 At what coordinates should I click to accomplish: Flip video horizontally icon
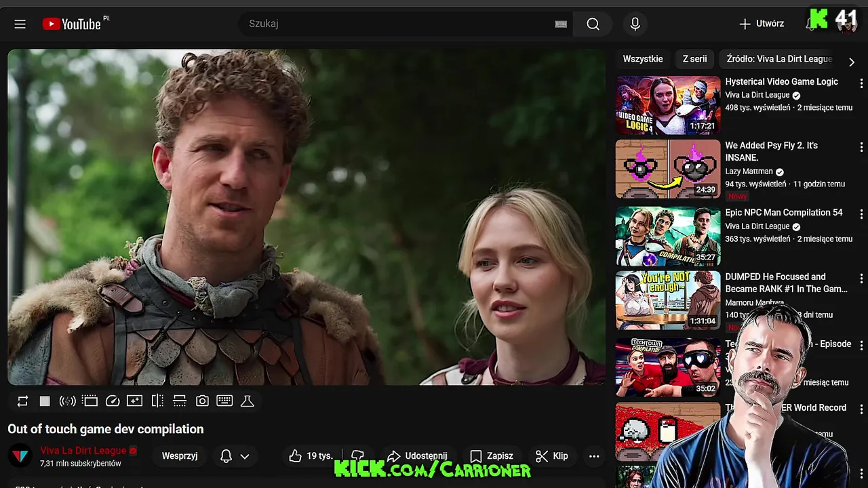pyautogui.click(x=157, y=401)
